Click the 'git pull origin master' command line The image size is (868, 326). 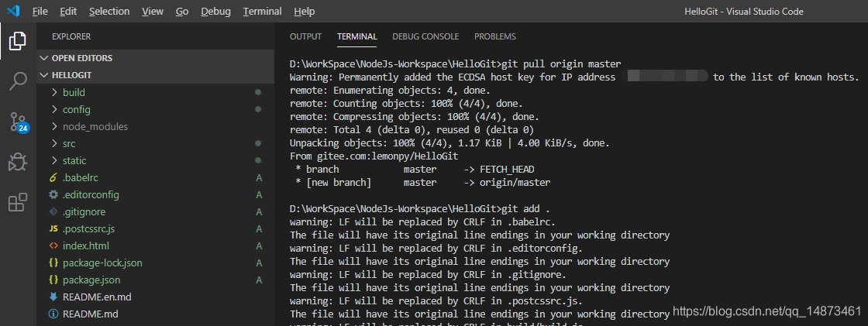pos(456,63)
